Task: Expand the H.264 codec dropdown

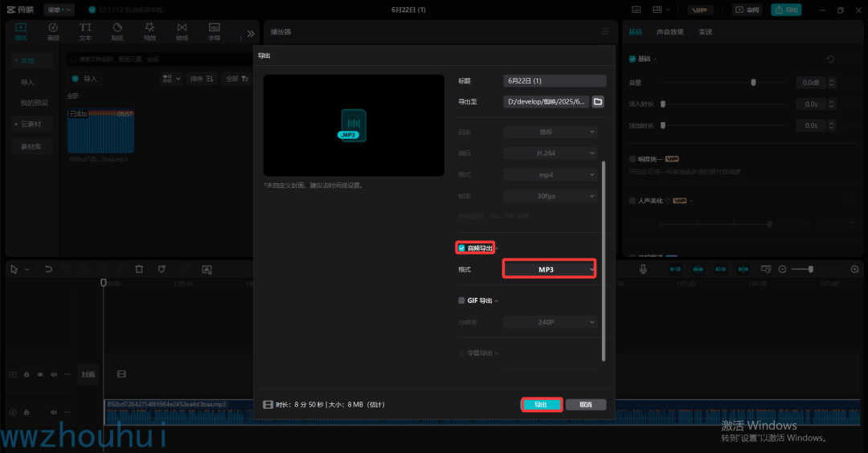Action: click(x=550, y=153)
